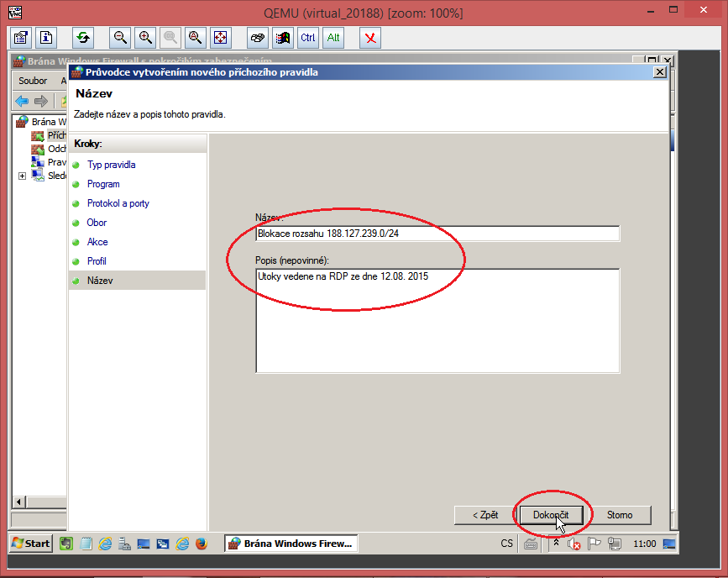Click VNC logo in window title bar
Image resolution: width=728 pixels, height=578 pixels.
pos(15,12)
